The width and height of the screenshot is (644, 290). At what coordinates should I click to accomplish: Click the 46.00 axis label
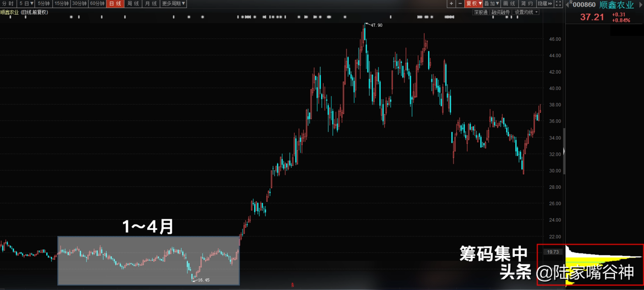(x=555, y=39)
